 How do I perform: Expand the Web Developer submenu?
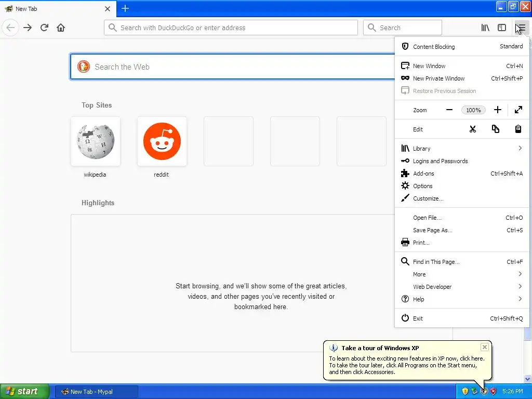click(462, 287)
